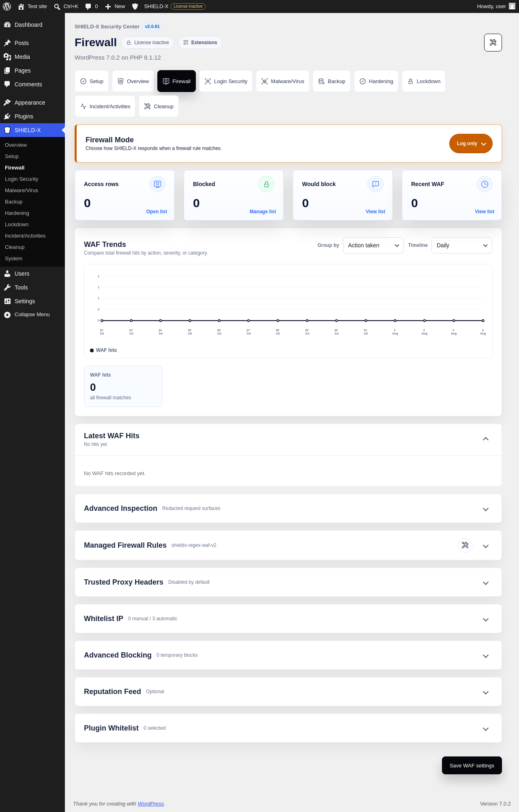The width and height of the screenshot is (519, 812).
Task: Click the WAF hits summary card
Action: [123, 386]
